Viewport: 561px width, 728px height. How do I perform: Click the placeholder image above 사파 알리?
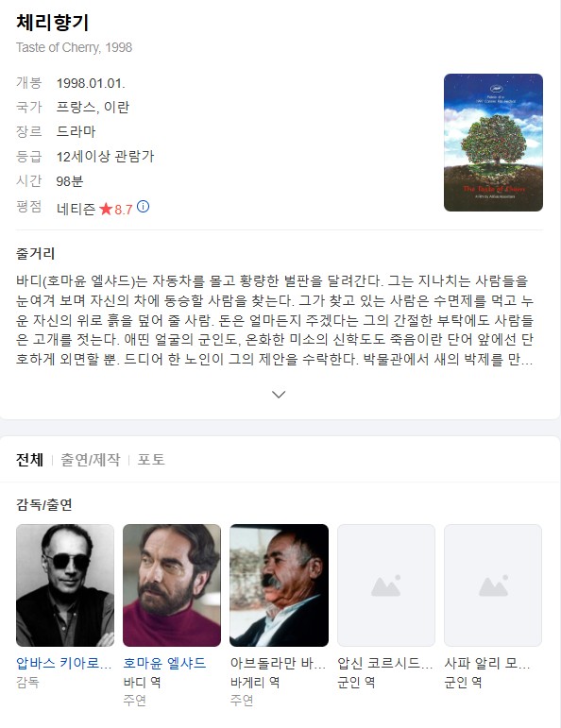click(x=493, y=585)
